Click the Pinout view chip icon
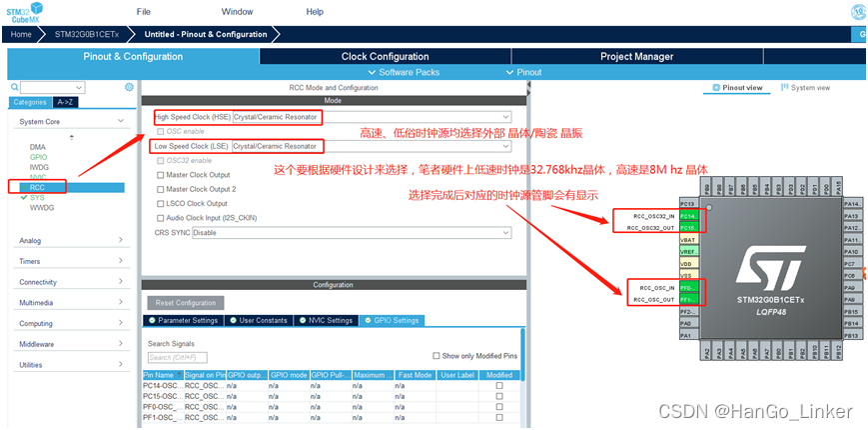868x430 pixels. [716, 88]
